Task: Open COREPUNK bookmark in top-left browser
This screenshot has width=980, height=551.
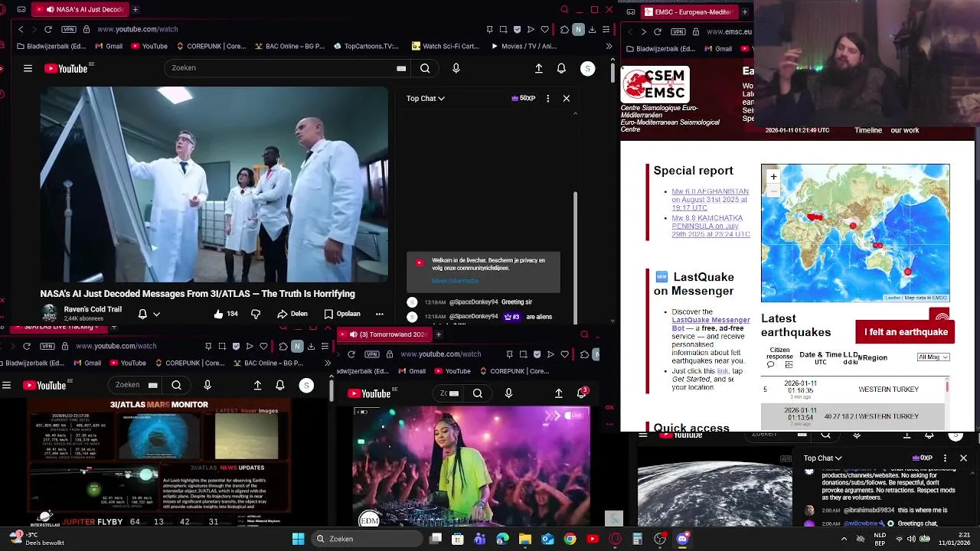Action: 210,46
